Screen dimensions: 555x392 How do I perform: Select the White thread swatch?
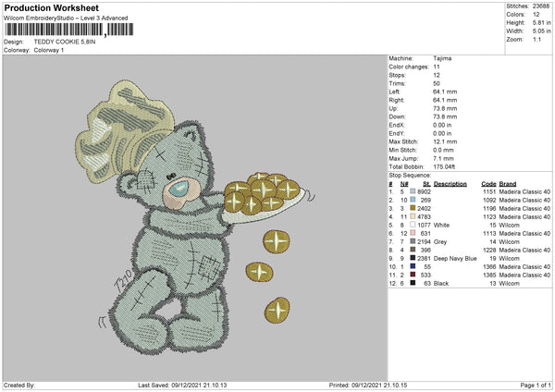(413, 225)
